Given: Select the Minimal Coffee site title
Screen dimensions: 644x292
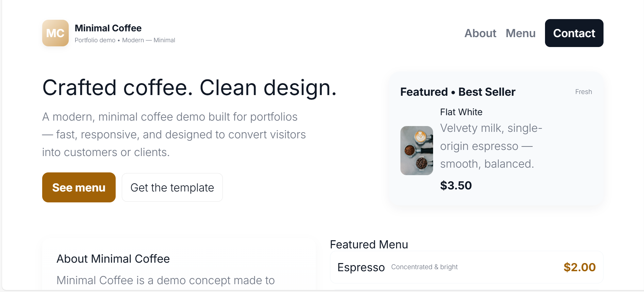Looking at the screenshot, I should click(x=108, y=28).
